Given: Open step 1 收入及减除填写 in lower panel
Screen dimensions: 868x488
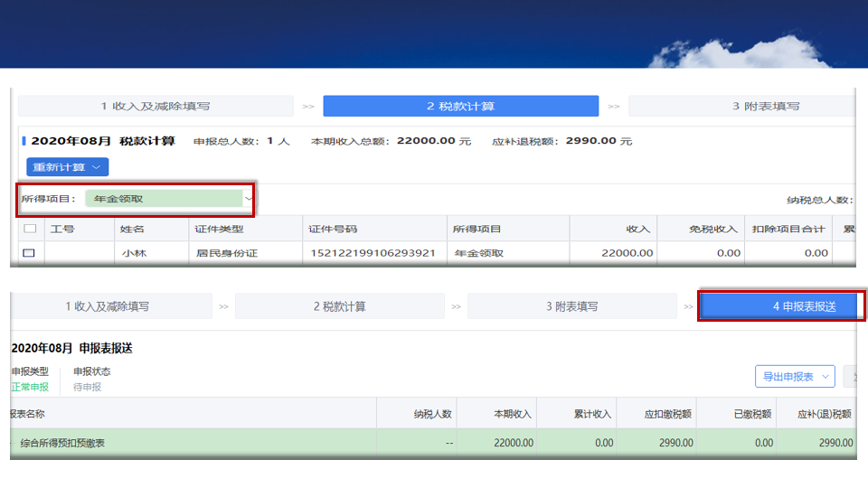Looking at the screenshot, I should [x=108, y=306].
